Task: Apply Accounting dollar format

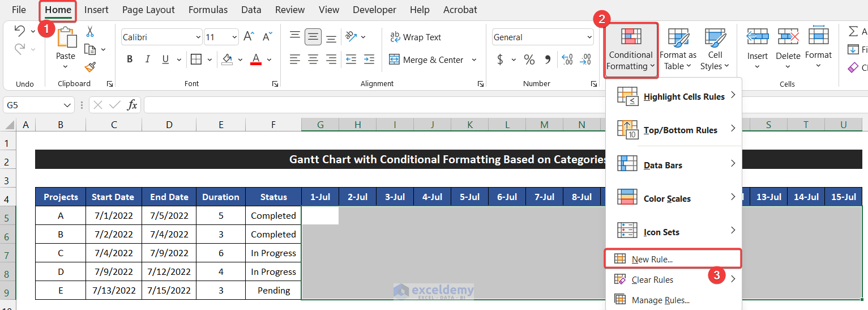Action: pos(500,59)
